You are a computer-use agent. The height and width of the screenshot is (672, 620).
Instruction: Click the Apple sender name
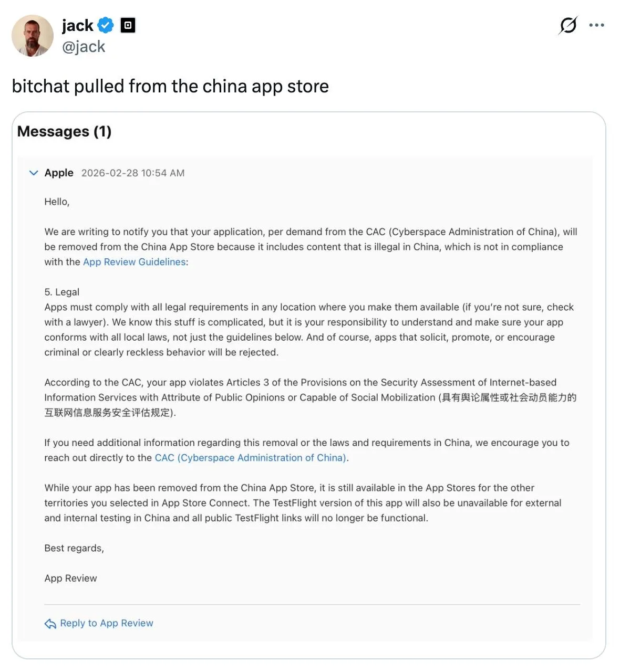pos(59,173)
